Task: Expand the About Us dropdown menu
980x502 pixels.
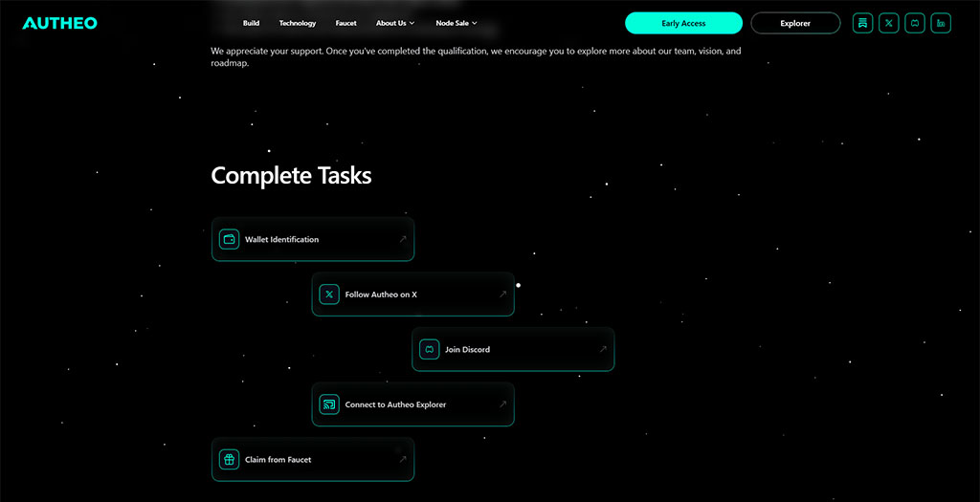Action: tap(395, 23)
